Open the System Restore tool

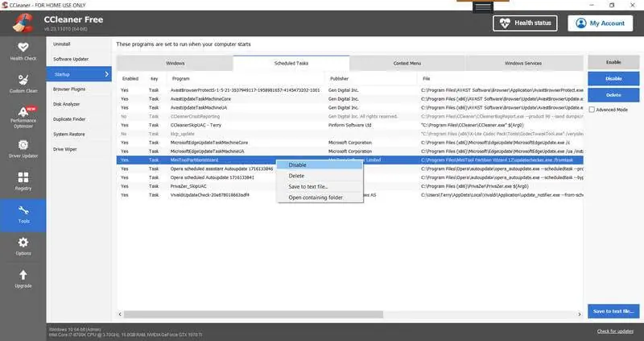(68, 134)
